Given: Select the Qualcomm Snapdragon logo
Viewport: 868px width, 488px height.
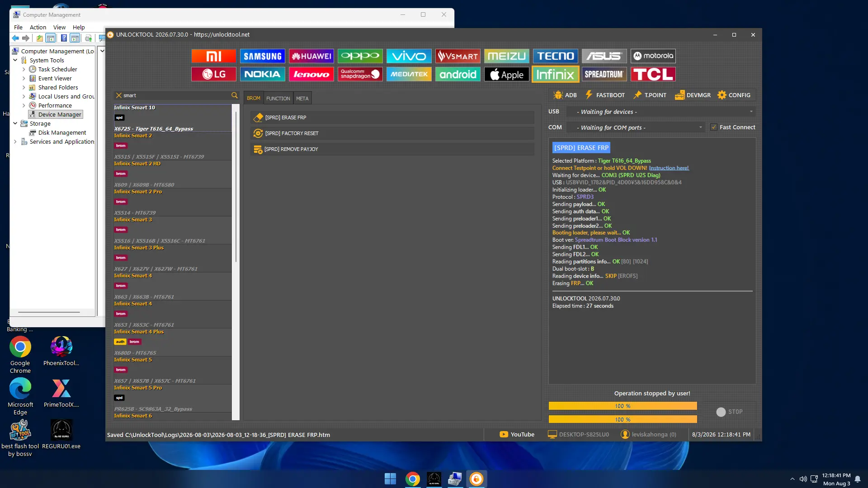Looking at the screenshot, I should coord(360,74).
